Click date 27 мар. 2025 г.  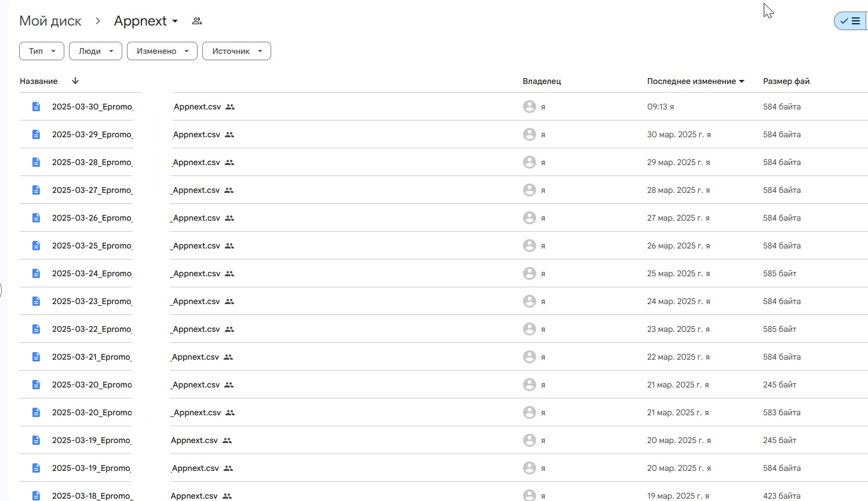(x=675, y=218)
